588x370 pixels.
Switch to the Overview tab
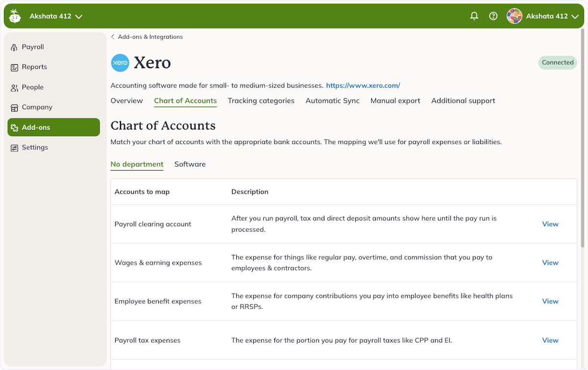point(127,100)
